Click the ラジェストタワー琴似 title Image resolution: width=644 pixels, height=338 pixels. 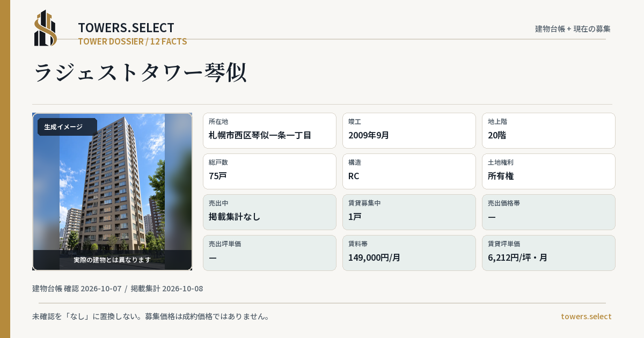(x=140, y=72)
